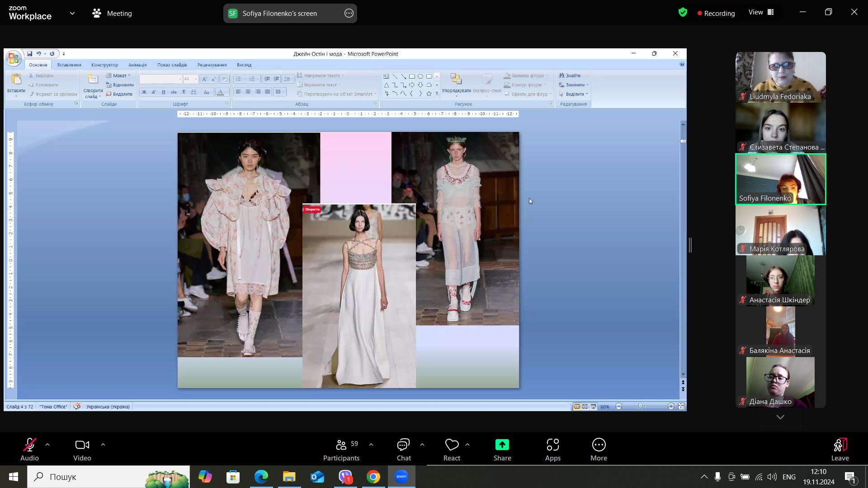This screenshot has width=868, height=488.
Task: Open the Participants panel
Action: (341, 446)
